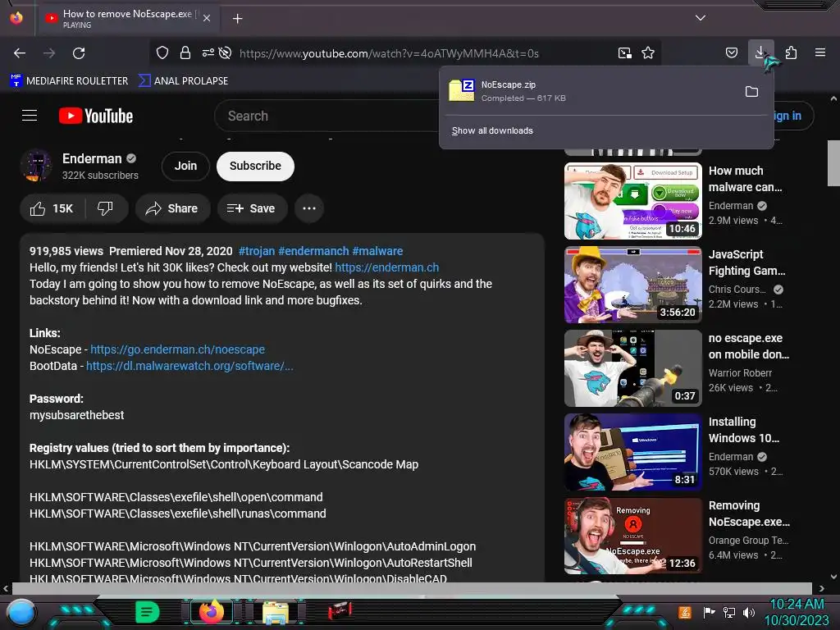Open the tracking protection shield icon
The image size is (840, 630).
pos(162,52)
